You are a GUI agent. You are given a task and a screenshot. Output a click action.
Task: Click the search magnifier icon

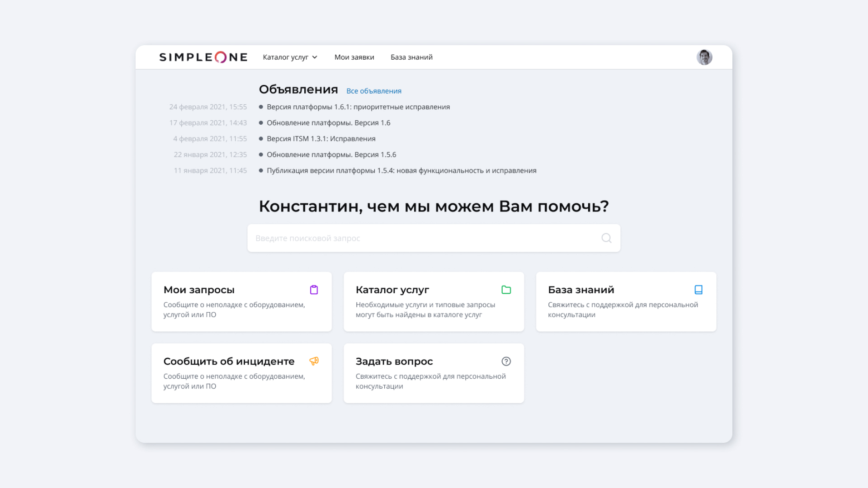pyautogui.click(x=606, y=238)
